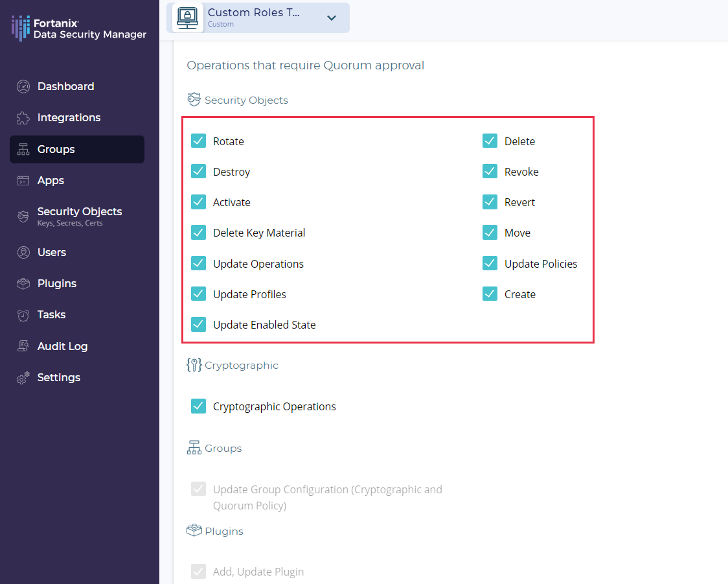Expand the Custom Roles group dropdown chevron
This screenshot has height=584, width=728.
(332, 18)
